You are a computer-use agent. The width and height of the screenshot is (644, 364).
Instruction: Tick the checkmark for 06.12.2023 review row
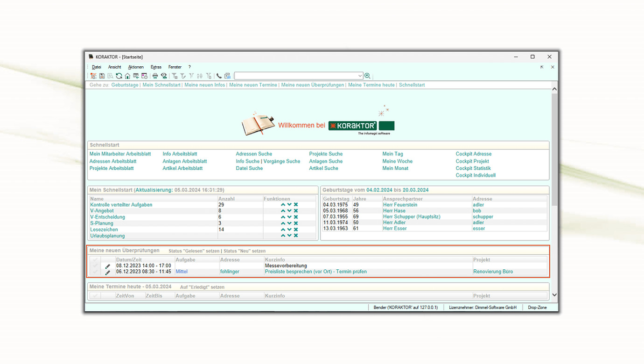coord(95,272)
